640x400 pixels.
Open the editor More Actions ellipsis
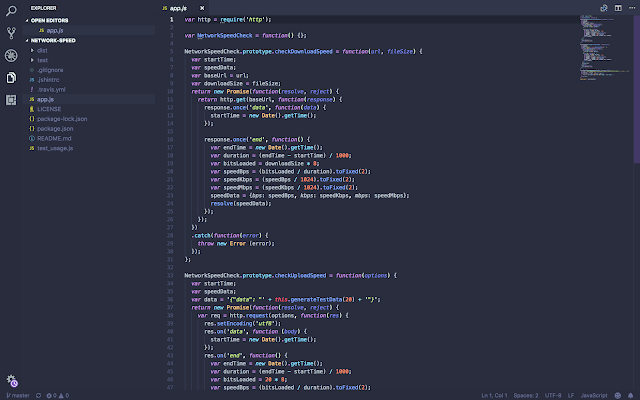632,8
